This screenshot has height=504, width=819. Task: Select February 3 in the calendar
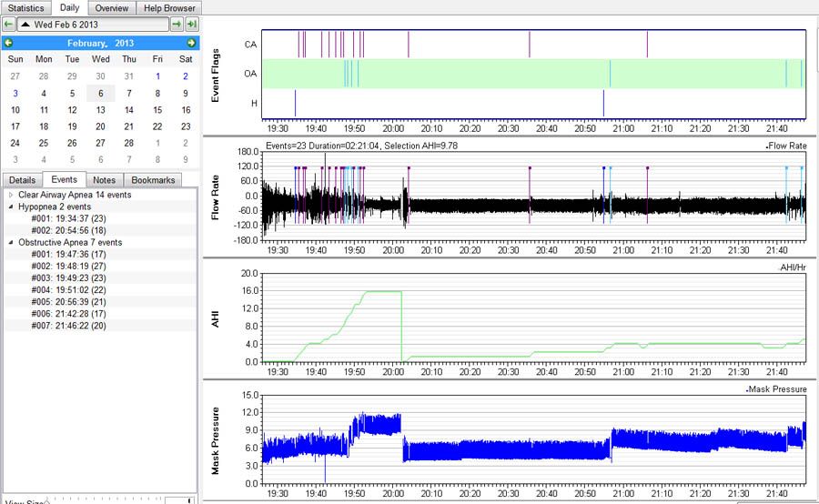coord(15,93)
